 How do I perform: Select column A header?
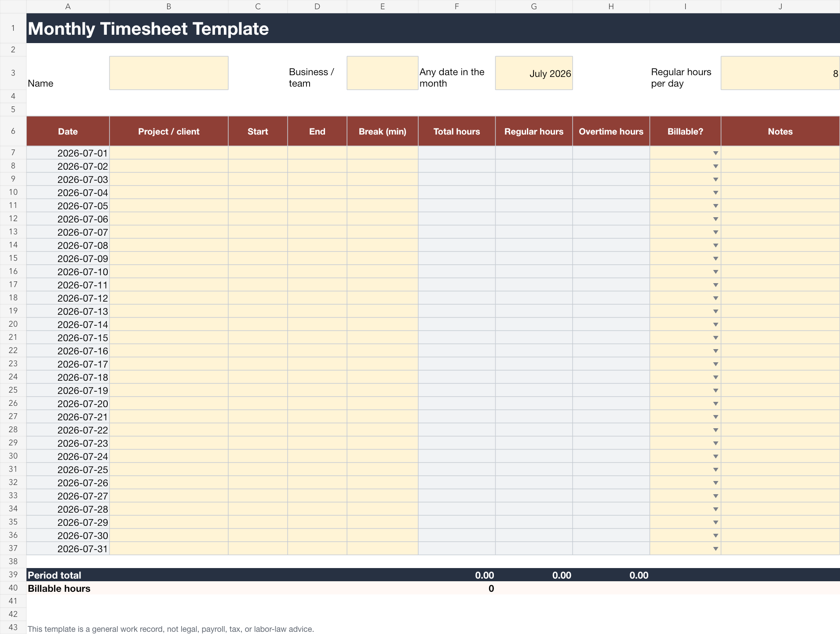pyautogui.click(x=68, y=7)
